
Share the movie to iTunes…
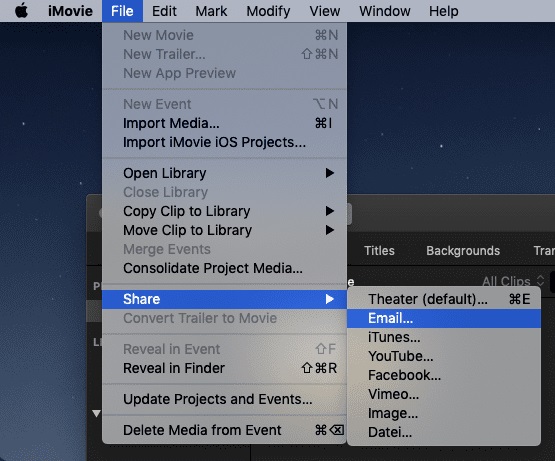444,337
